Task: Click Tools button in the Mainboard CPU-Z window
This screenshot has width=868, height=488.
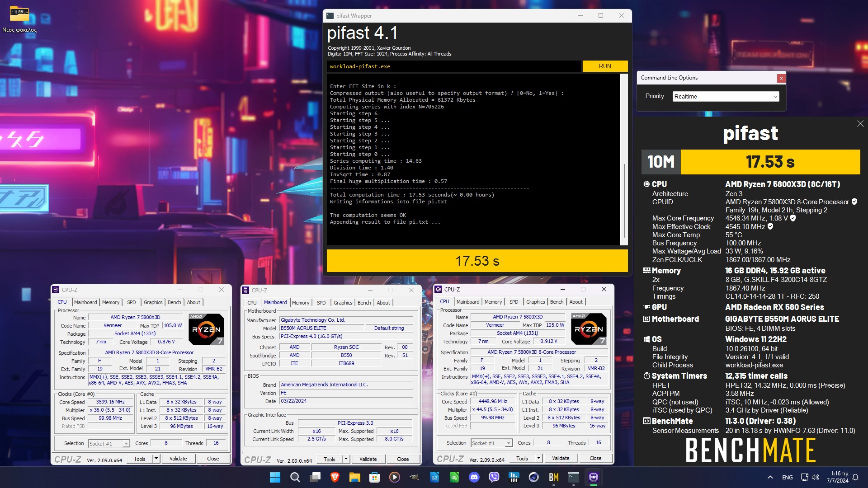Action: coord(330,459)
